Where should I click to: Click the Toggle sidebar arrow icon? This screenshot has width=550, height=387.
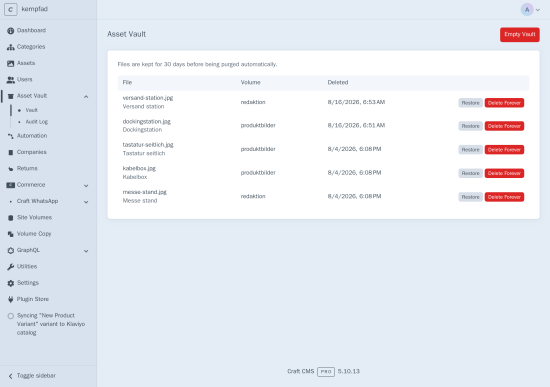tap(11, 376)
